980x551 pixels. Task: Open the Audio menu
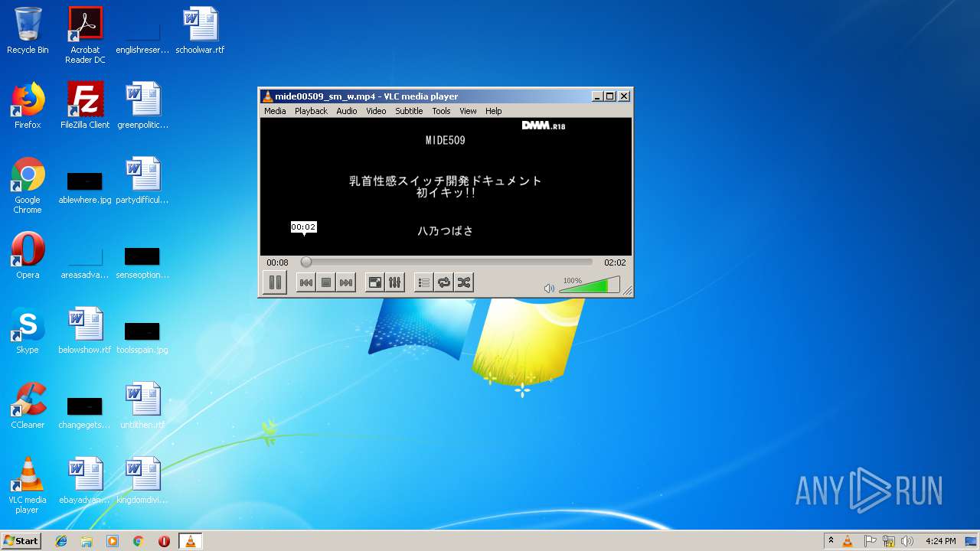coord(347,111)
